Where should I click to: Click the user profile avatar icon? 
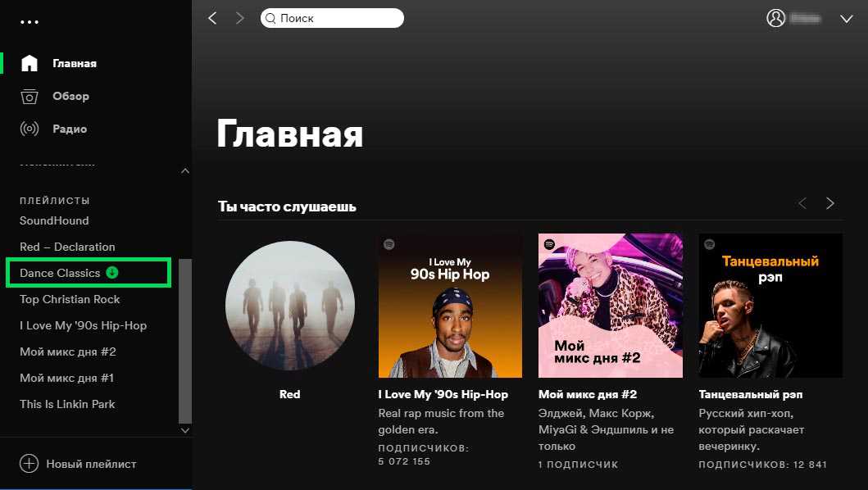[776, 18]
